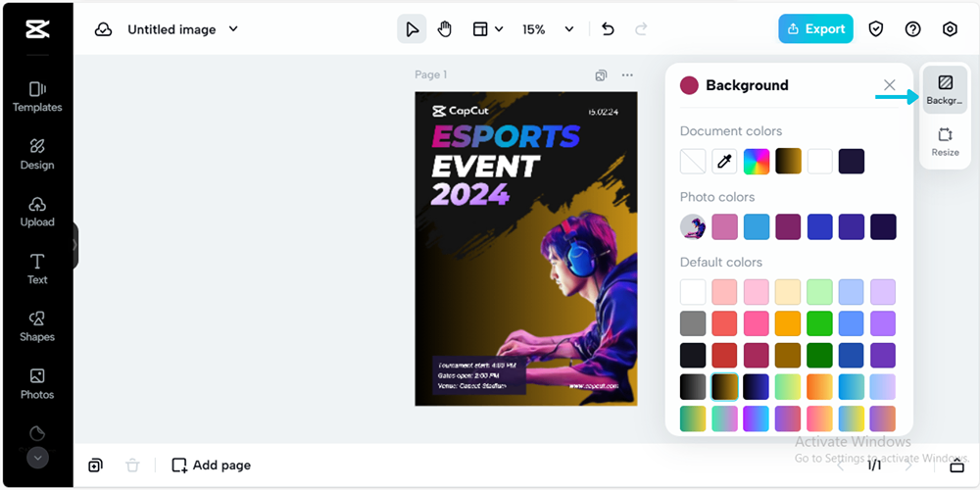Open the shield privacy icon
Viewport: 980px width, 490px height.
[876, 29]
